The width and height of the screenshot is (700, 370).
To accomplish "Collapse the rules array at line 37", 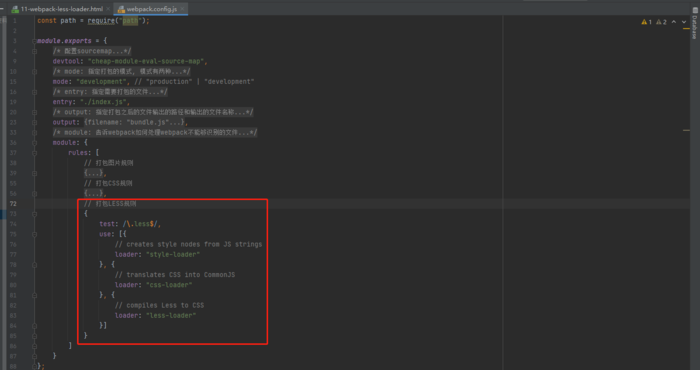I will 34,153.
